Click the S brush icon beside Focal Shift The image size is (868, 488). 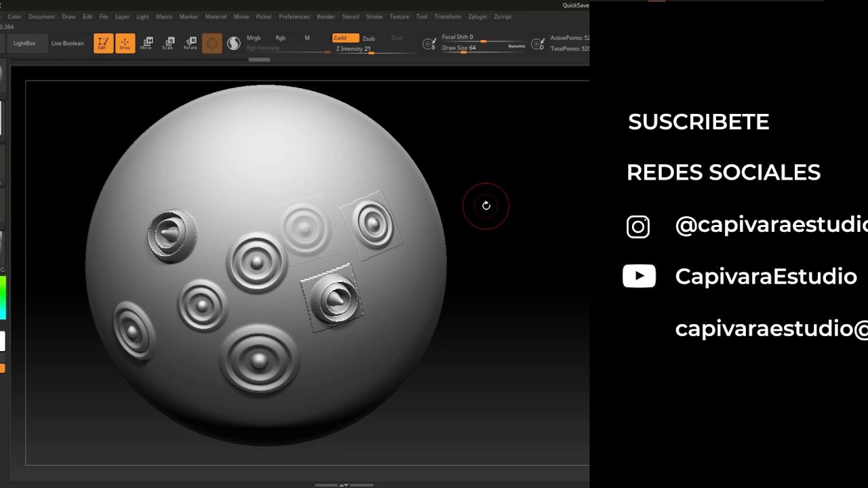pos(429,44)
